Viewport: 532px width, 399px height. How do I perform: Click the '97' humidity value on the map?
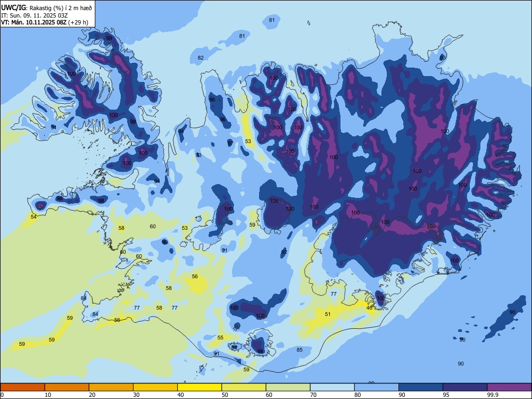pyautogui.click(x=230, y=144)
